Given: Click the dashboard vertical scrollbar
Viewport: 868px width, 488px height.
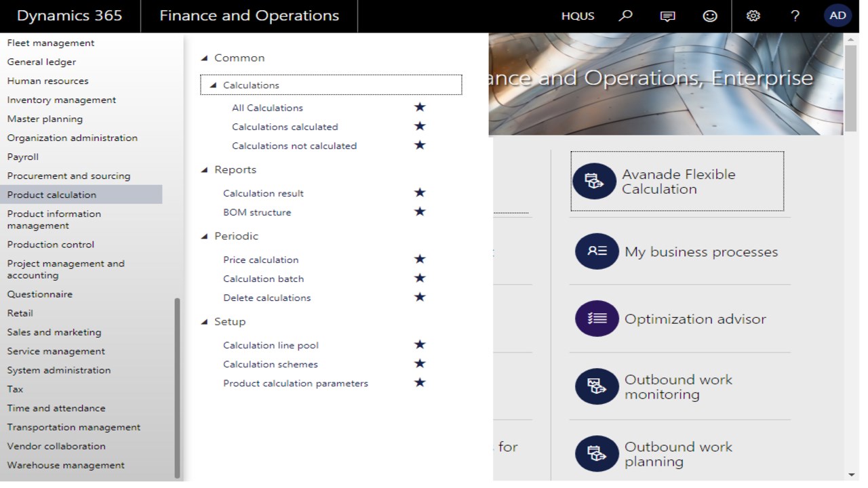Looking at the screenshot, I should tap(852, 89).
